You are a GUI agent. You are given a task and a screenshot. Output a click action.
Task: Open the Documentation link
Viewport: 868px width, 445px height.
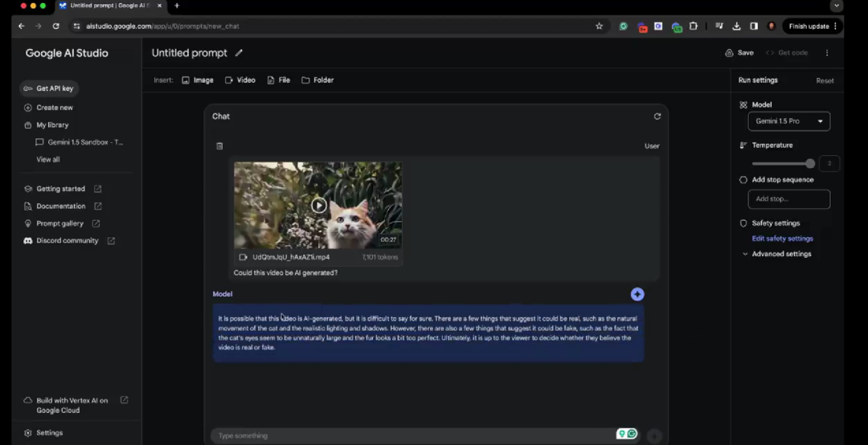click(63, 206)
